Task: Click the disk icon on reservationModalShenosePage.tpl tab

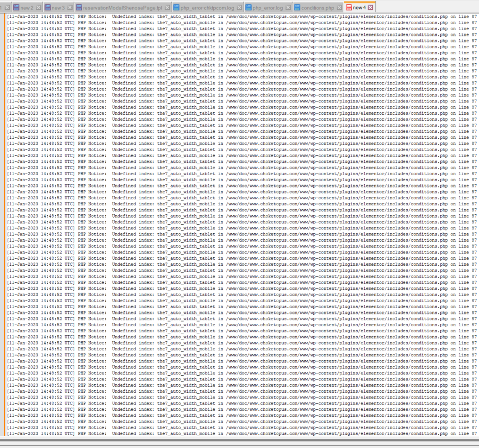Action: [79, 8]
